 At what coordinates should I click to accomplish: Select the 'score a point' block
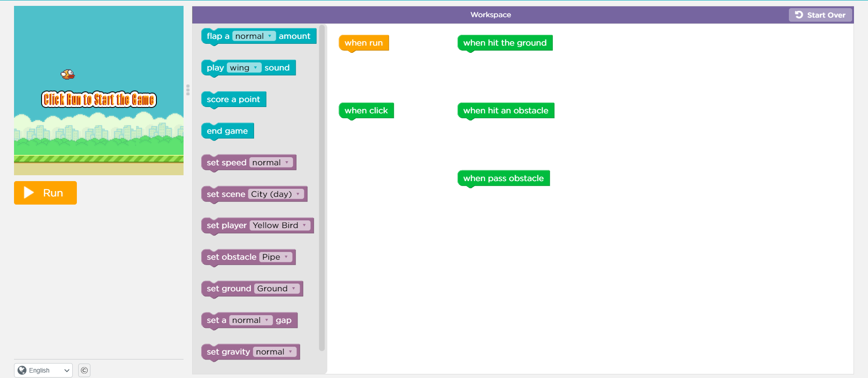tap(233, 99)
